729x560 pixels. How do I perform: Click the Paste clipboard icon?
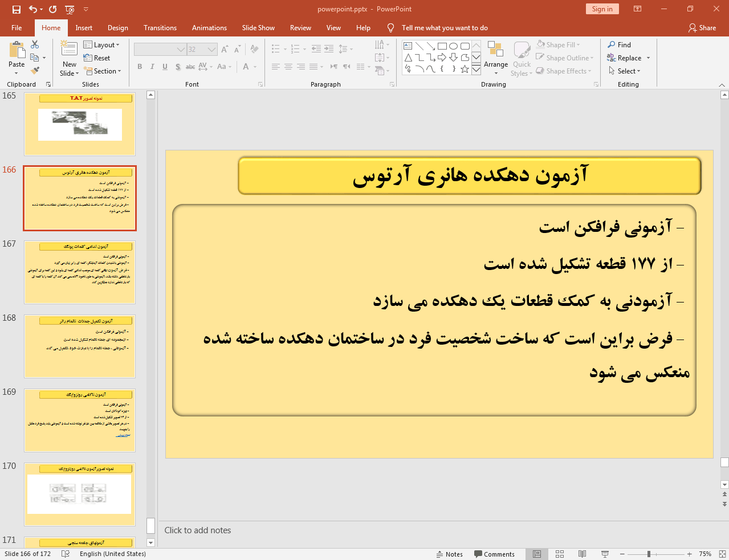point(17,50)
